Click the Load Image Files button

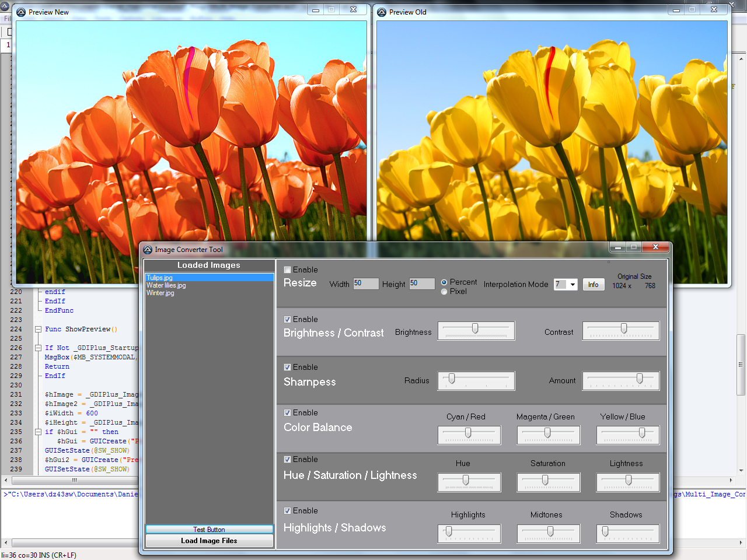209,541
